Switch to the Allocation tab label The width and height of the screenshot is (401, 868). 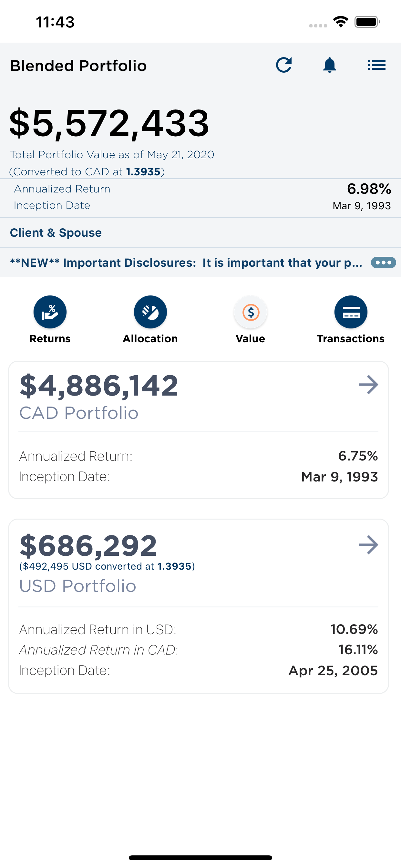pos(150,339)
